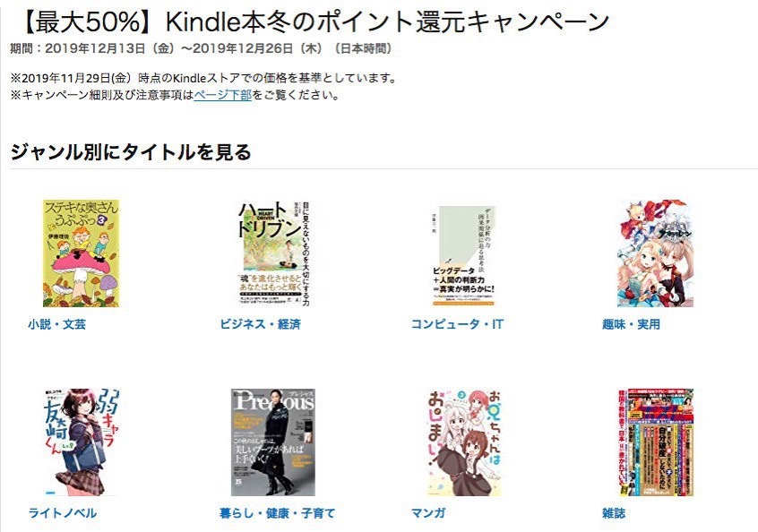Open the 暮らし・健康・子育て genre link
758x532 pixels.
tap(277, 512)
